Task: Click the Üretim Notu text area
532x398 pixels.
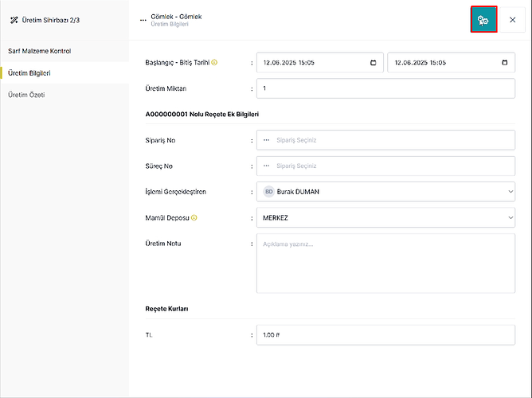Action: (385, 263)
